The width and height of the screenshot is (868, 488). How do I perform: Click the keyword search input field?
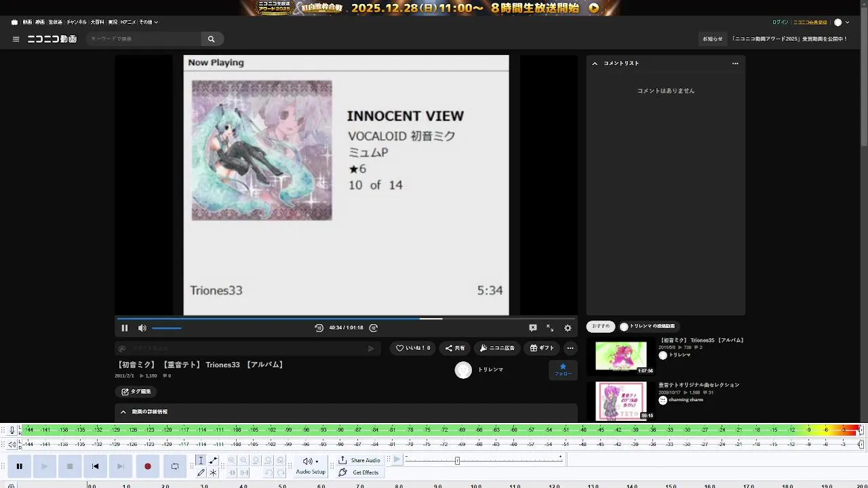coord(144,39)
